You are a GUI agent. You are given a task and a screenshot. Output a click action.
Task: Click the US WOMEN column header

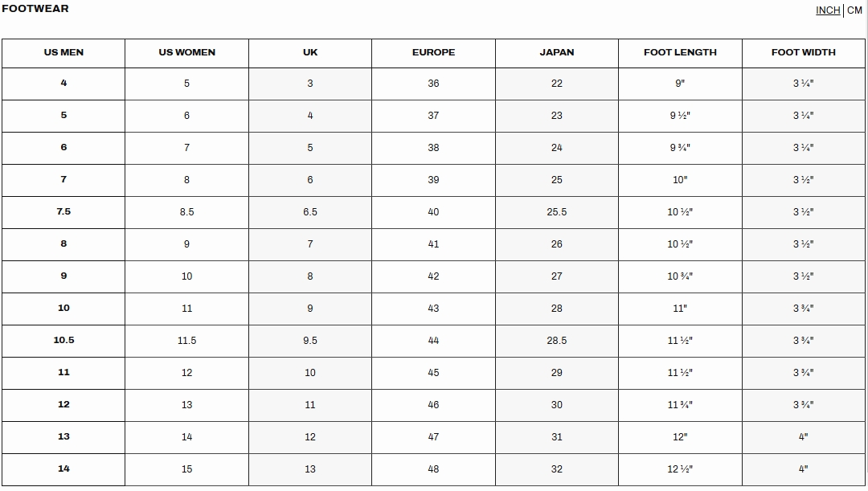coord(186,52)
